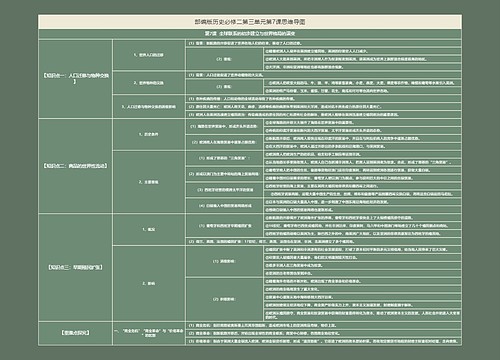Click the 商业危机、商业革命与价格革命 node
Image resolution: width=500 pixels, height=360 pixels.
(149, 333)
